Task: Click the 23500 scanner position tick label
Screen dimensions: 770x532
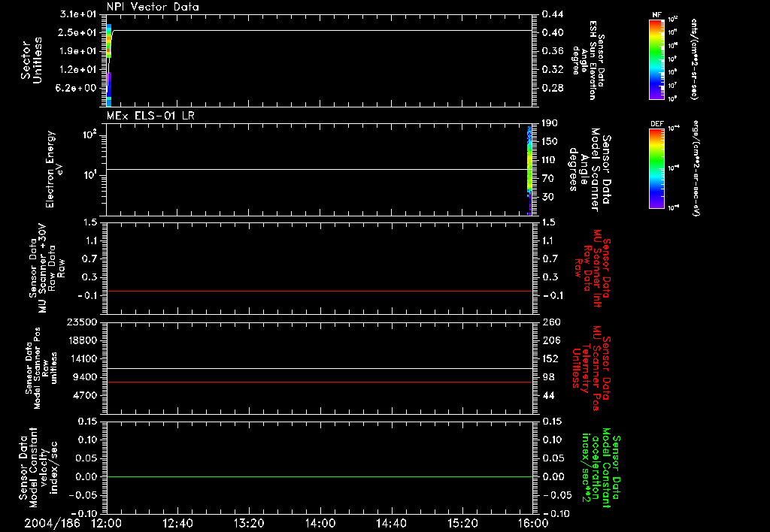Action: (x=81, y=322)
